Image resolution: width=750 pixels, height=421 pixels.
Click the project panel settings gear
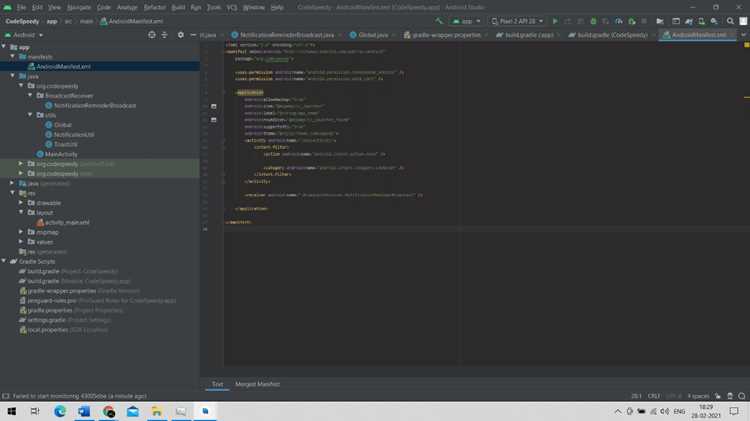(180, 35)
